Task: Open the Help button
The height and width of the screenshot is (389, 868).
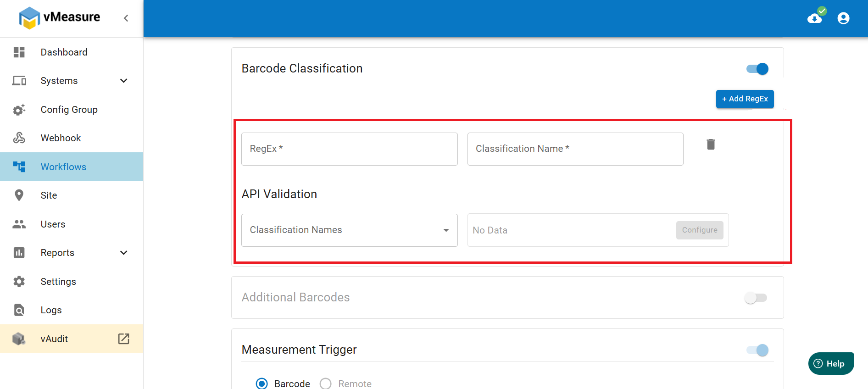Action: pos(831,364)
